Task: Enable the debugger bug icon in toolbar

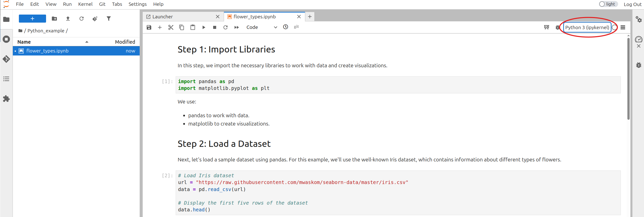Action: (x=557, y=27)
